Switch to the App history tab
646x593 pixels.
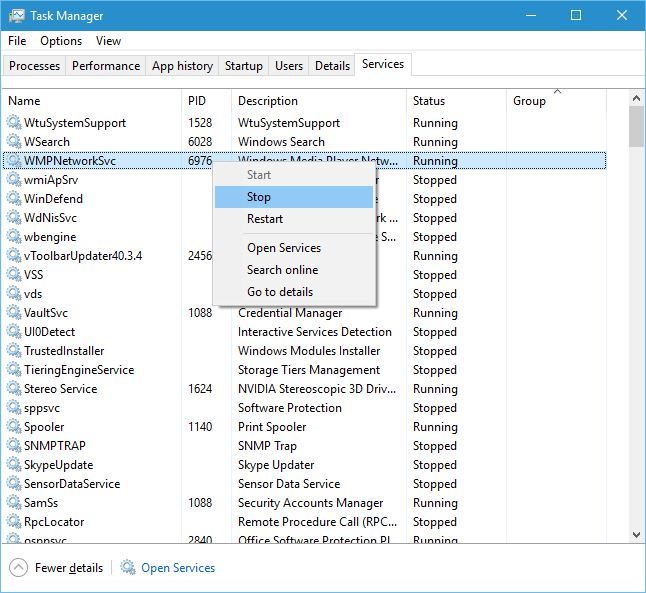(x=182, y=66)
